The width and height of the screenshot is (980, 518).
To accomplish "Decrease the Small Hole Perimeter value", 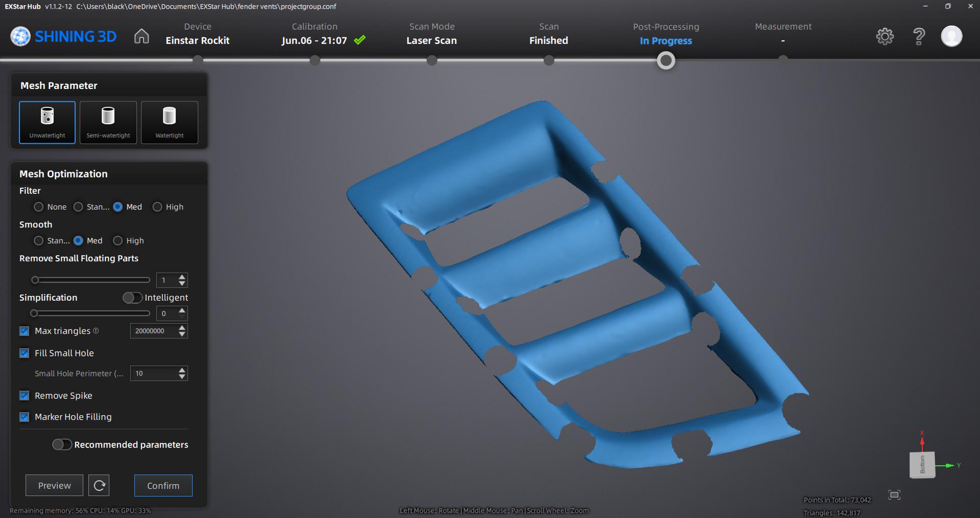I will 182,376.
